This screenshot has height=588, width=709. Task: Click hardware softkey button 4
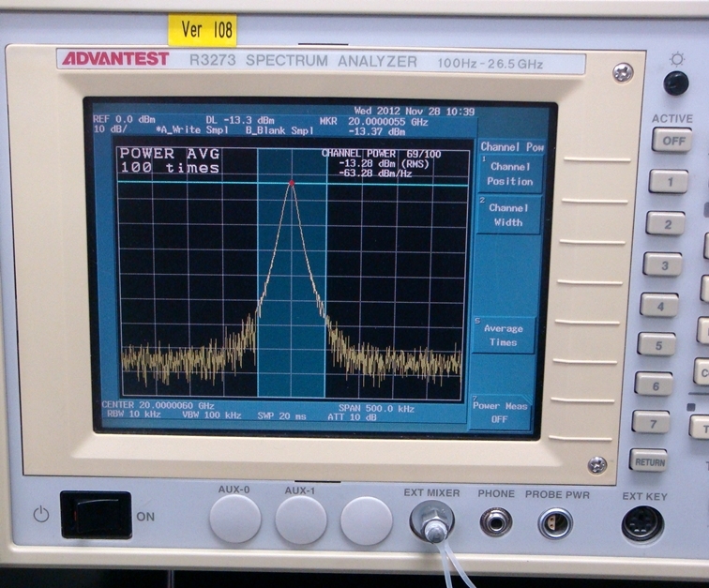pos(659,306)
